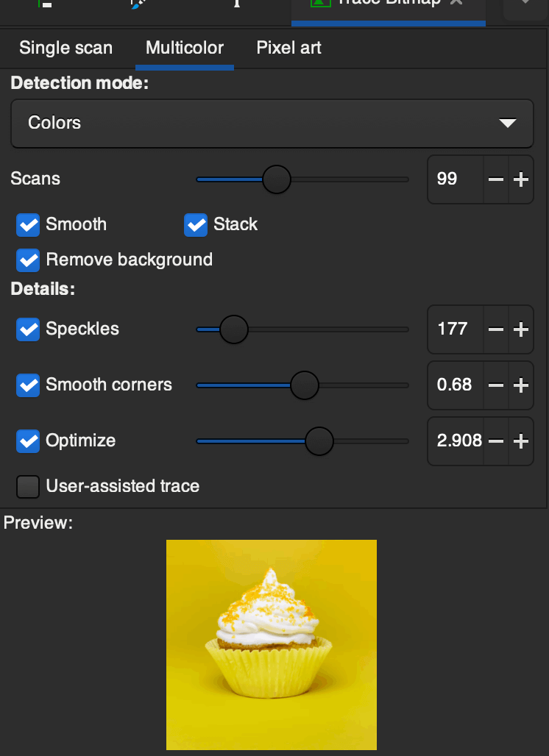Switch to the Single scan tab

(65, 48)
